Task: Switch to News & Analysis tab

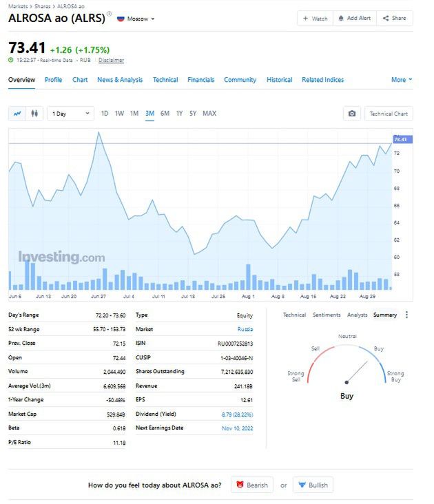Action: click(x=120, y=80)
